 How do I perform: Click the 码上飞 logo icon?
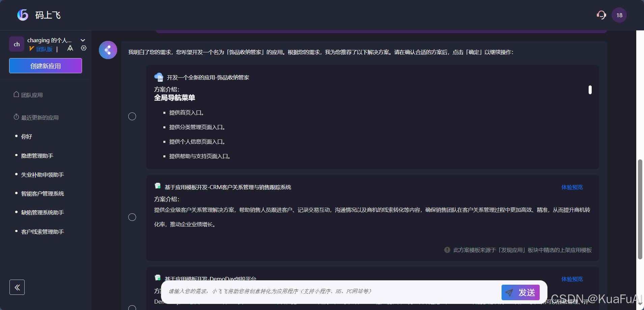click(x=23, y=15)
